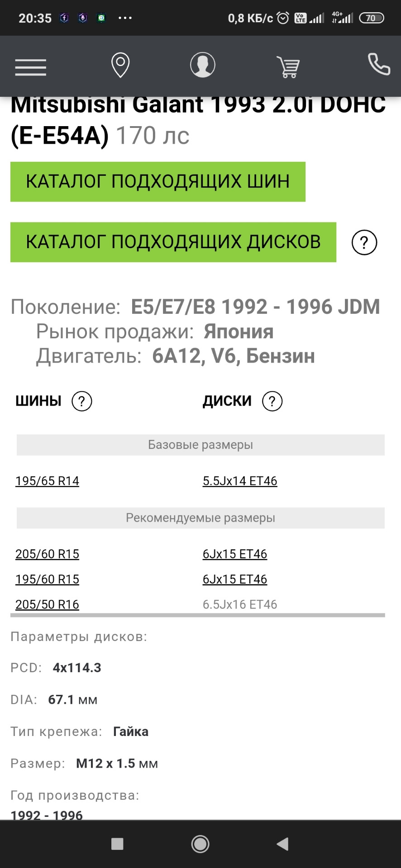401x868 pixels.
Task: Open the user profile icon
Action: 202,65
